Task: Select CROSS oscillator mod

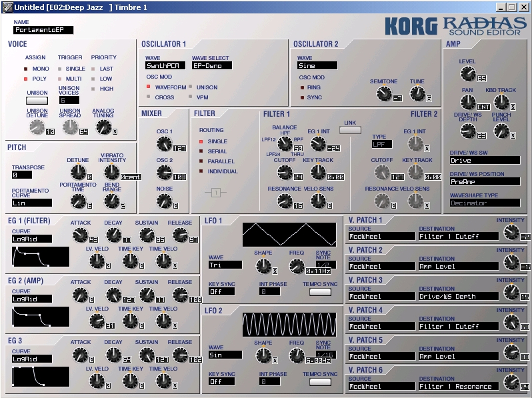Action: click(148, 97)
